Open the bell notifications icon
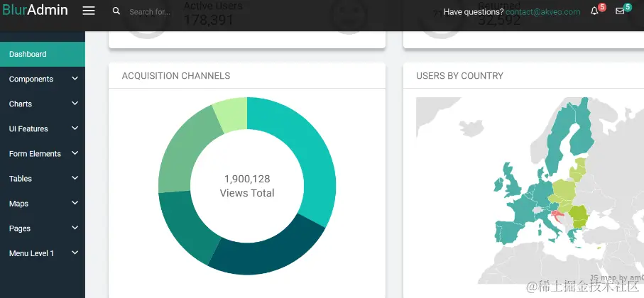The height and width of the screenshot is (298, 644). coord(594,11)
